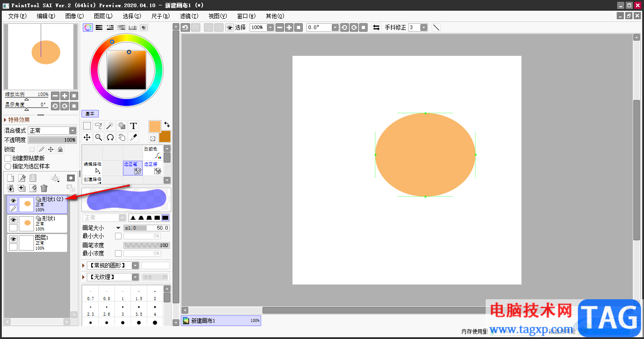
Task: Select the 形状1 layer thumbnail
Action: (x=26, y=223)
